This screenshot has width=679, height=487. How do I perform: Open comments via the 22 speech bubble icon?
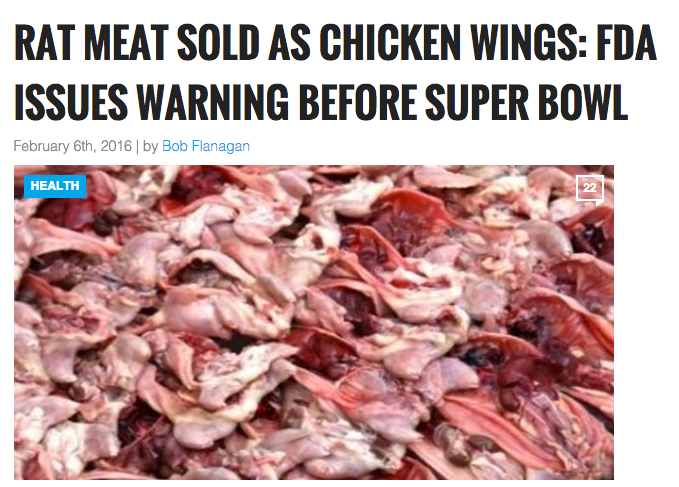[x=590, y=190]
